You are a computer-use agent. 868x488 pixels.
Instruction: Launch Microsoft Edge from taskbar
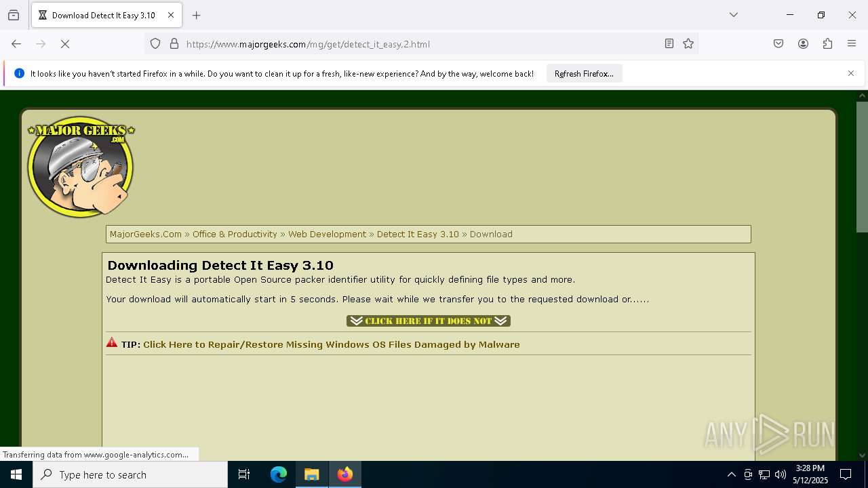[x=279, y=474]
